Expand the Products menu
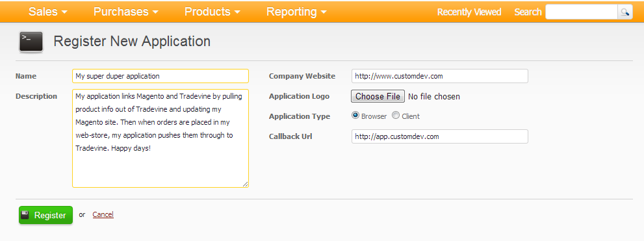This screenshot has height=241, width=644. (x=213, y=12)
